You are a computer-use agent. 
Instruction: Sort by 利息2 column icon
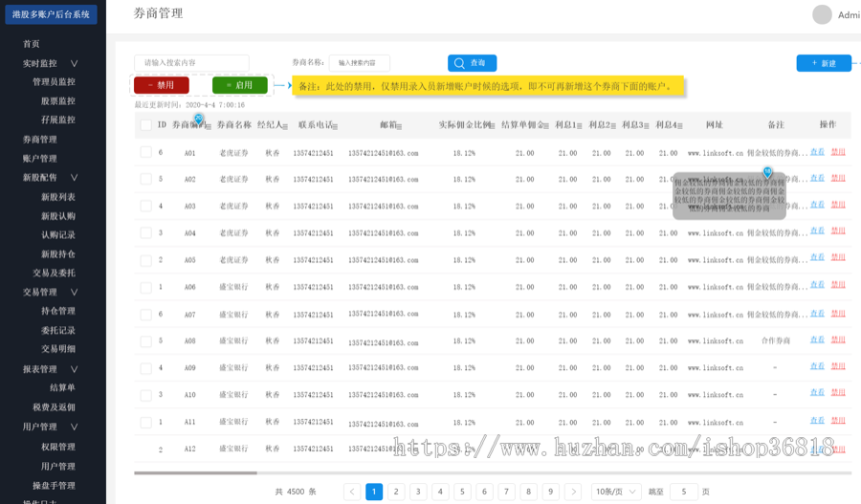[613, 127]
